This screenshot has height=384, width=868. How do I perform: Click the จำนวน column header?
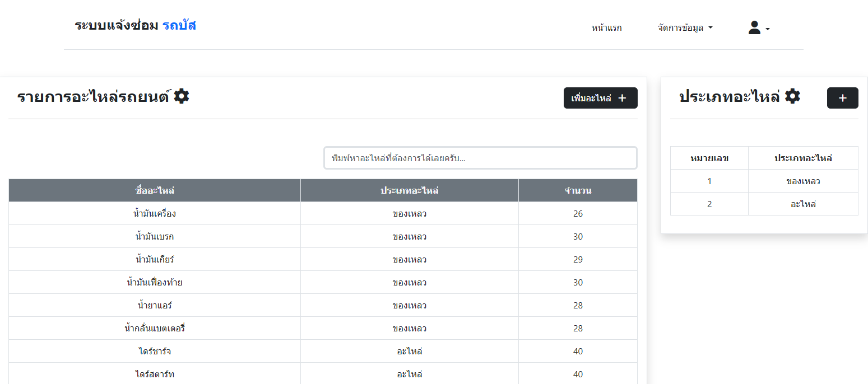click(x=578, y=190)
